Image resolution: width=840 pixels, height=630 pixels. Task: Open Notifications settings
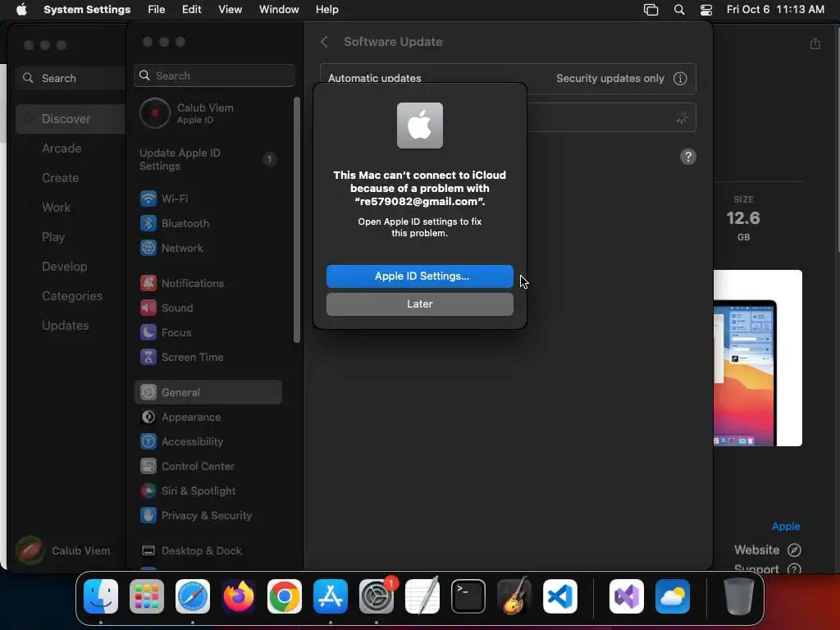pyautogui.click(x=208, y=283)
